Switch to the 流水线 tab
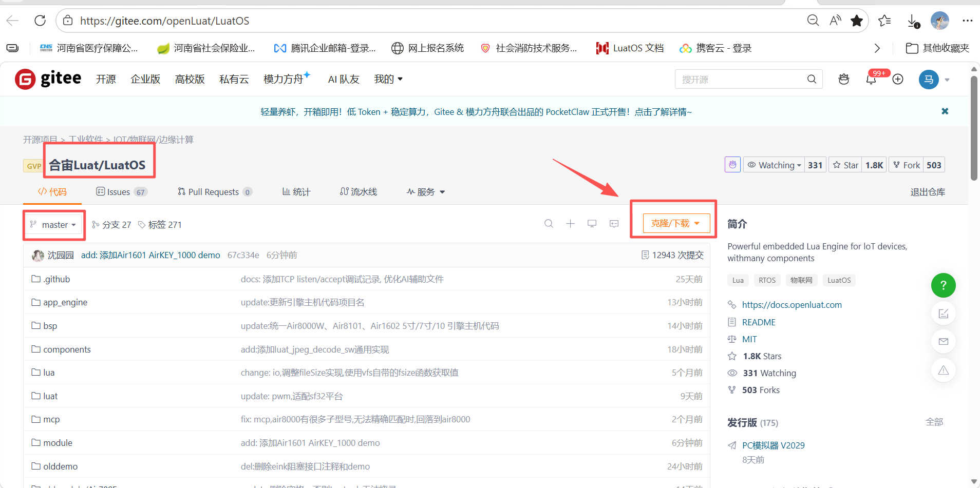Screen dimensions: 980x488 pos(359,192)
